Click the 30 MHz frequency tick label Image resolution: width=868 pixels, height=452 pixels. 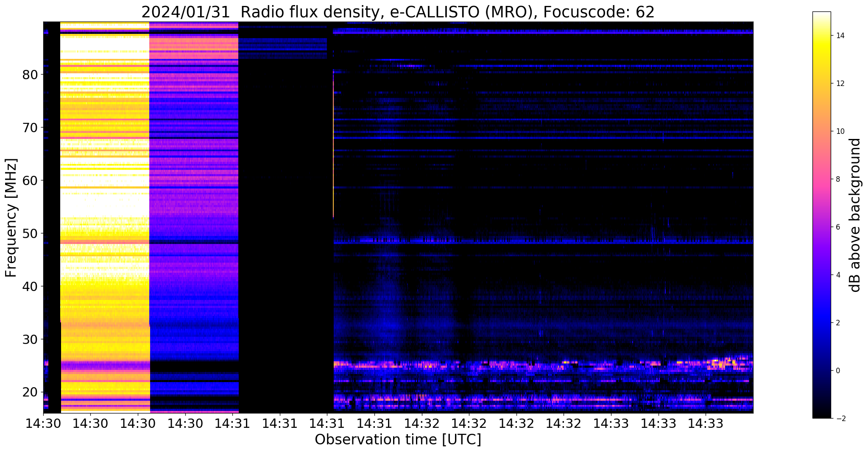(x=30, y=339)
